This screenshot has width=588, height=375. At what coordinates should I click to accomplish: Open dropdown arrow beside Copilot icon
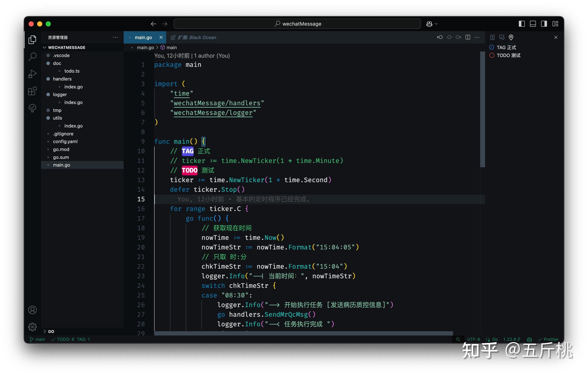[436, 24]
